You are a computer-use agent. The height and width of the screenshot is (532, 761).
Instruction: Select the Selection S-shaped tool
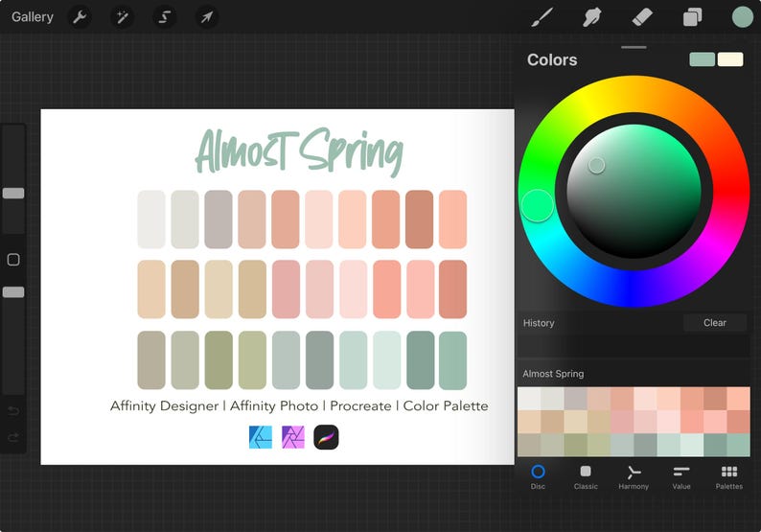point(165,17)
